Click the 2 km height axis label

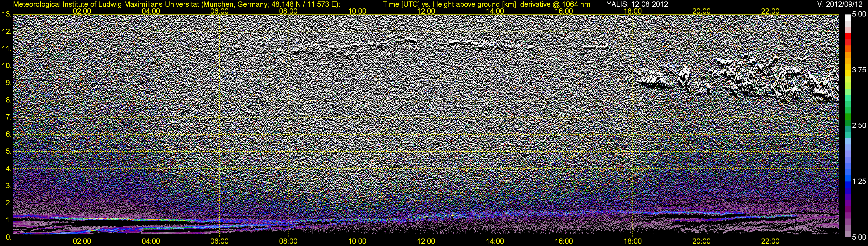(x=8, y=203)
